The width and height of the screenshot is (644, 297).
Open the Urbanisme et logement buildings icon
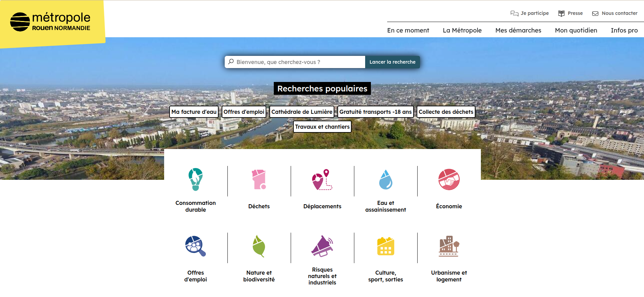pyautogui.click(x=449, y=246)
